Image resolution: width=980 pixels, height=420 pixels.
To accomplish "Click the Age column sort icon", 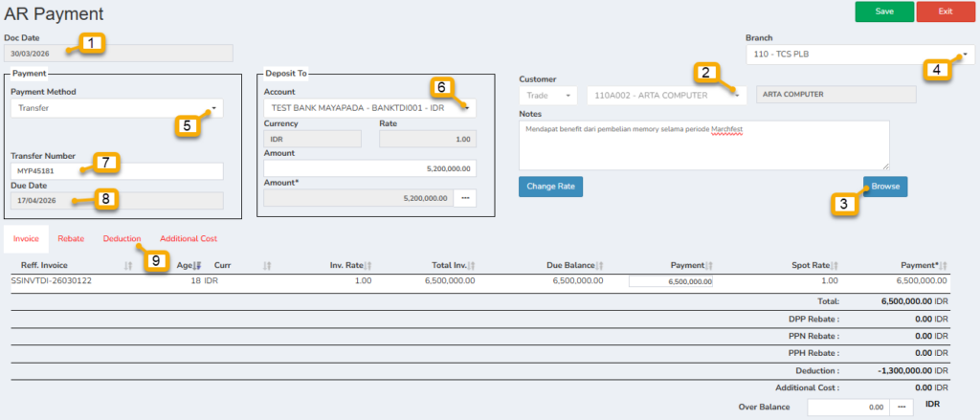I will pos(198,265).
